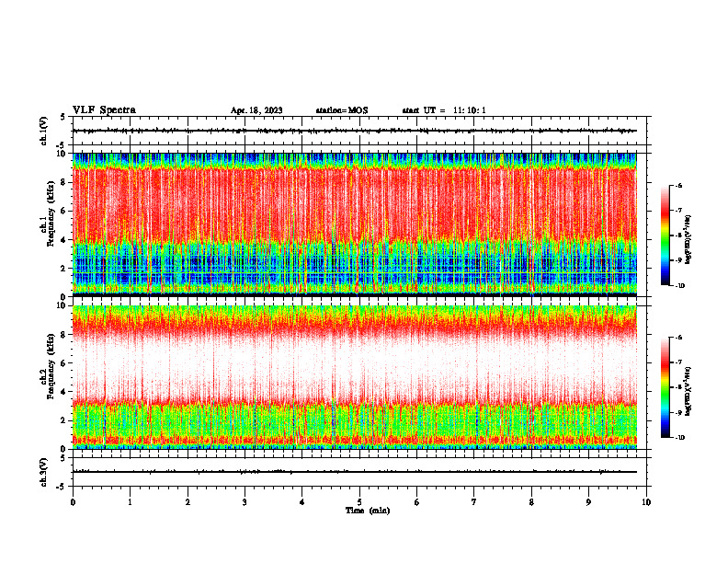This screenshot has width=728, height=563.
Task: Click the "-6" label on ch.1 color bar
Action: coord(678,185)
